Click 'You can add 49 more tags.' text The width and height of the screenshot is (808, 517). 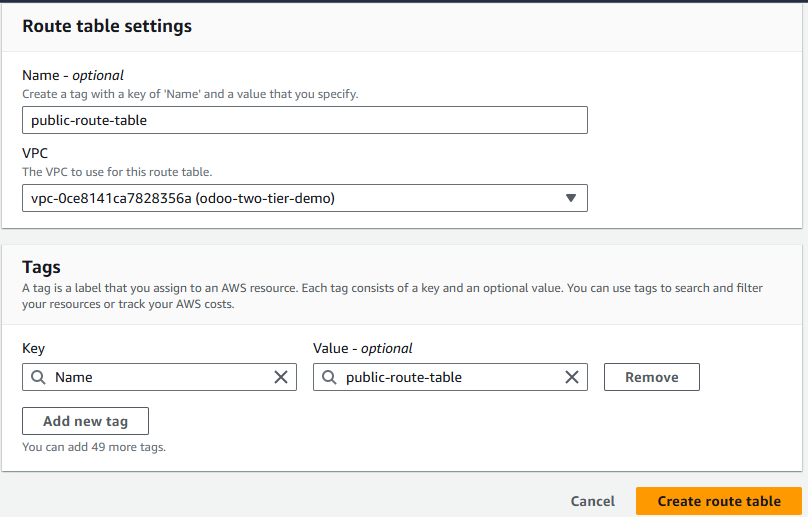point(94,447)
